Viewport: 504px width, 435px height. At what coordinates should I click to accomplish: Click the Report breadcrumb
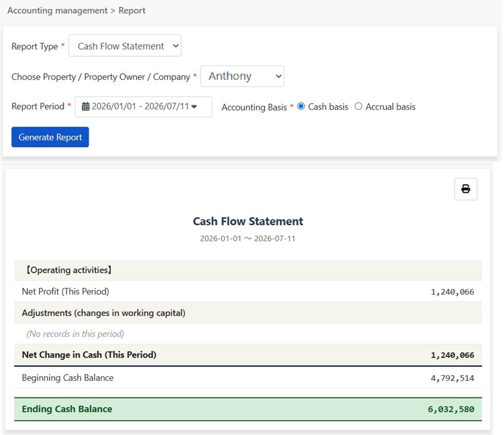132,11
